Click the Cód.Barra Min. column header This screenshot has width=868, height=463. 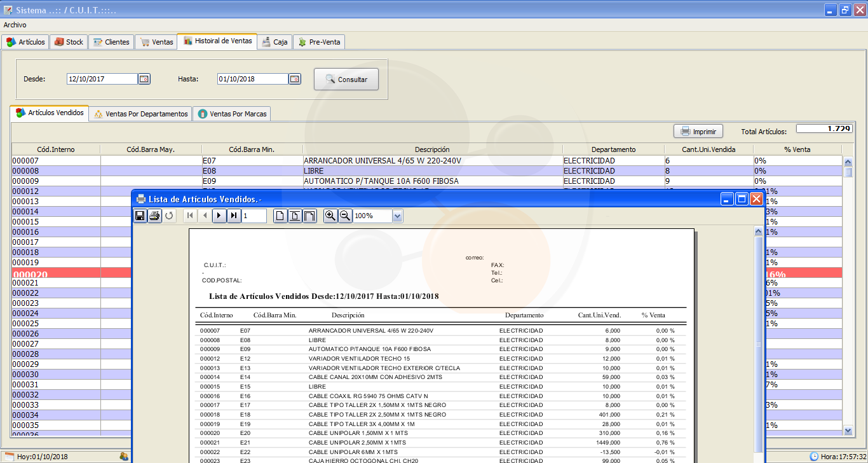point(252,149)
